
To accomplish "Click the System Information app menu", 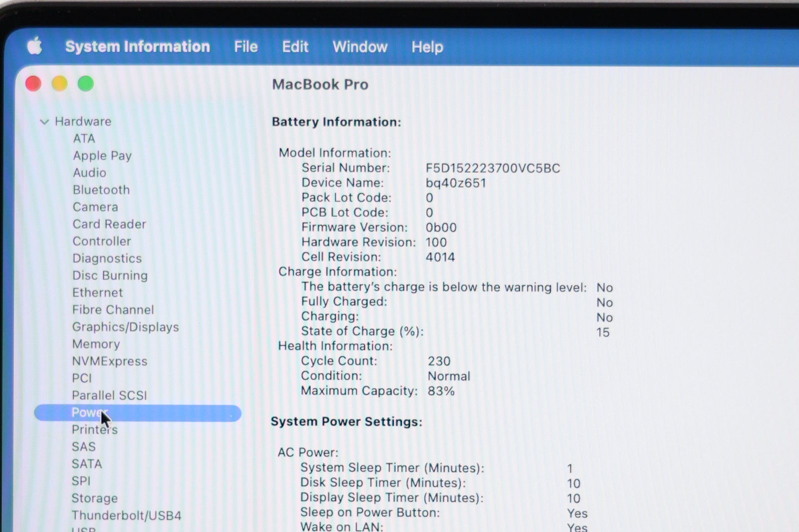I will pos(137,46).
